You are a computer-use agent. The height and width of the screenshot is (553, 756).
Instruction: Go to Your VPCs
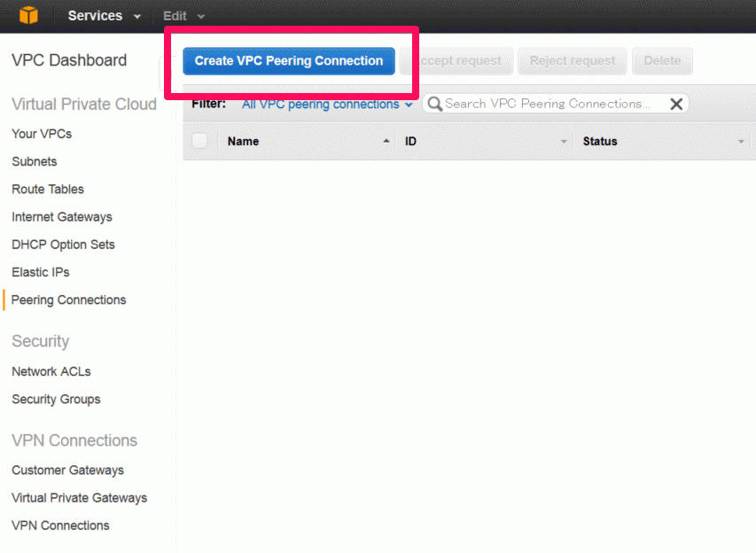tap(42, 134)
